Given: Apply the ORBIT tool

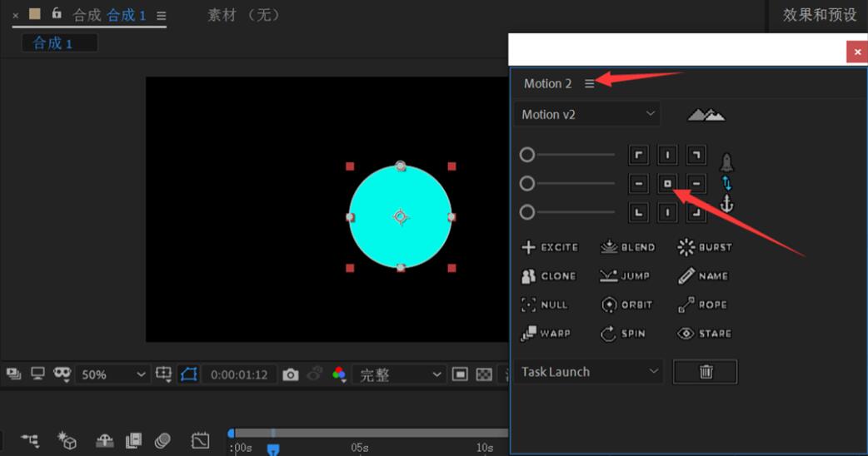Looking at the screenshot, I should point(626,305).
